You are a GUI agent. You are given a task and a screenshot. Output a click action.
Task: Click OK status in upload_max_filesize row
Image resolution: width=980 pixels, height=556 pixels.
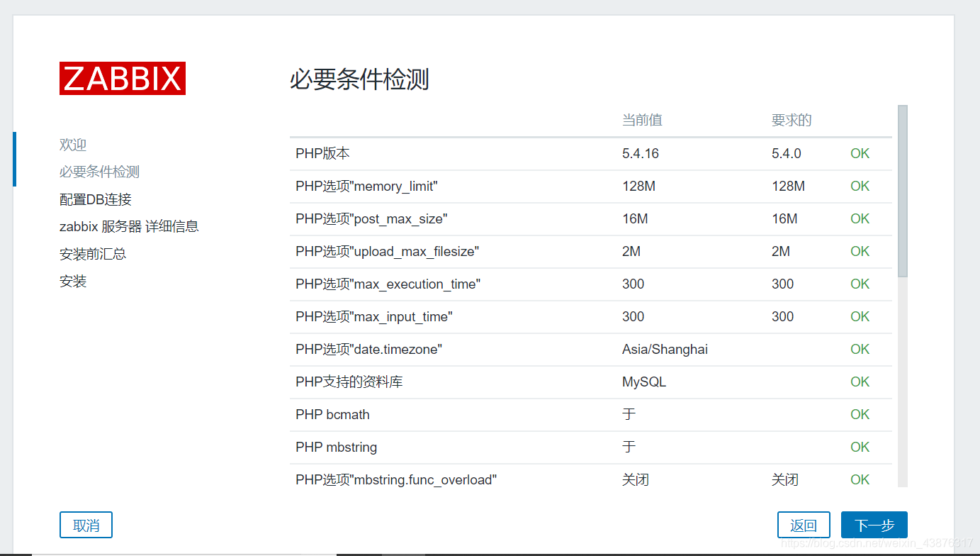pos(860,251)
